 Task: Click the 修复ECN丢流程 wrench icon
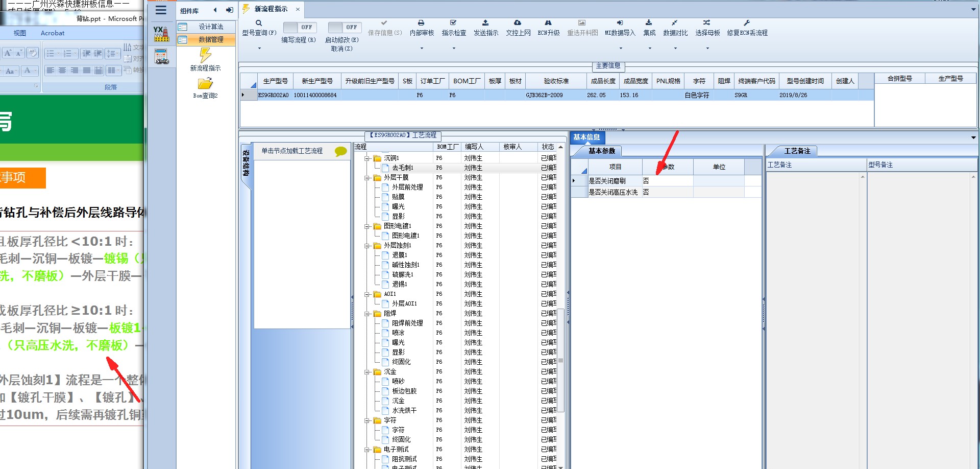click(x=747, y=23)
